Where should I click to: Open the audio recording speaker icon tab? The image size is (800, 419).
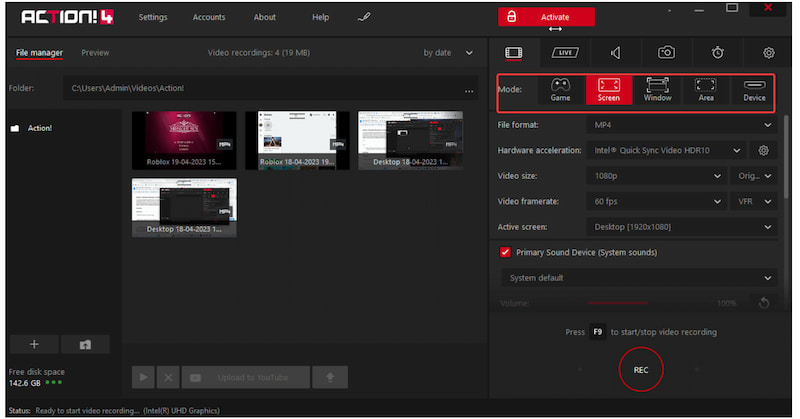(616, 52)
